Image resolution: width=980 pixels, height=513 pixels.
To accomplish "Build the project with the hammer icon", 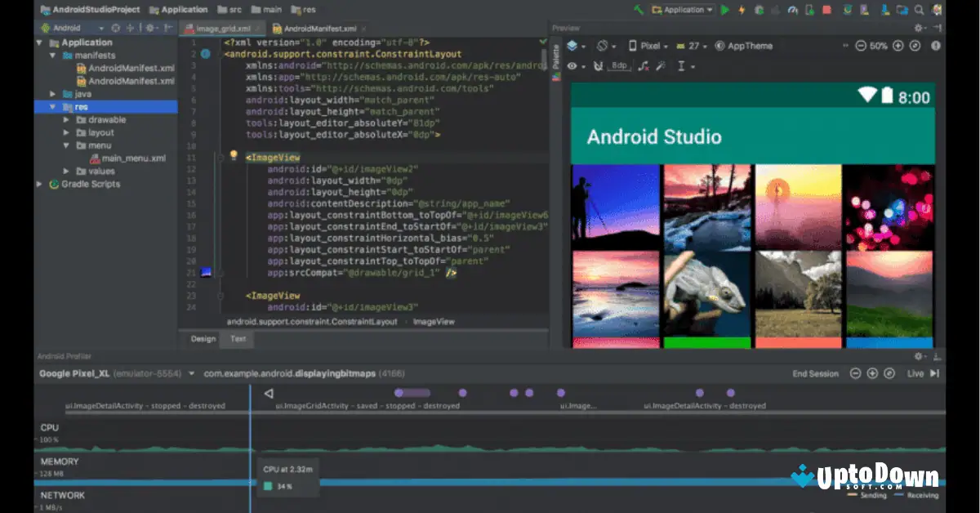I will (x=775, y=10).
